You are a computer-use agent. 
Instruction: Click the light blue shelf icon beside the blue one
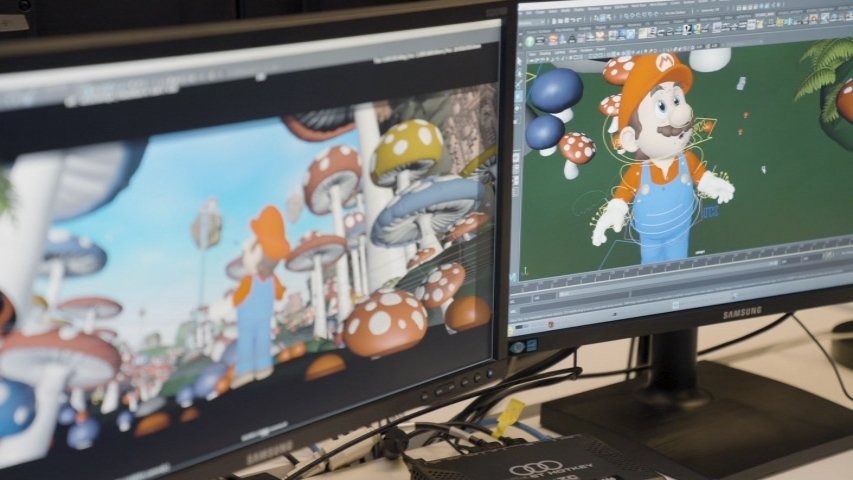[x=631, y=34]
